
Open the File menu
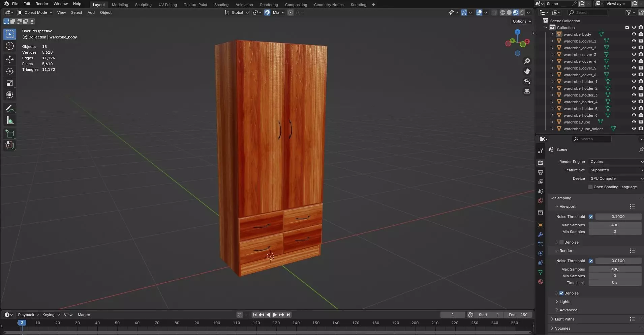point(15,4)
